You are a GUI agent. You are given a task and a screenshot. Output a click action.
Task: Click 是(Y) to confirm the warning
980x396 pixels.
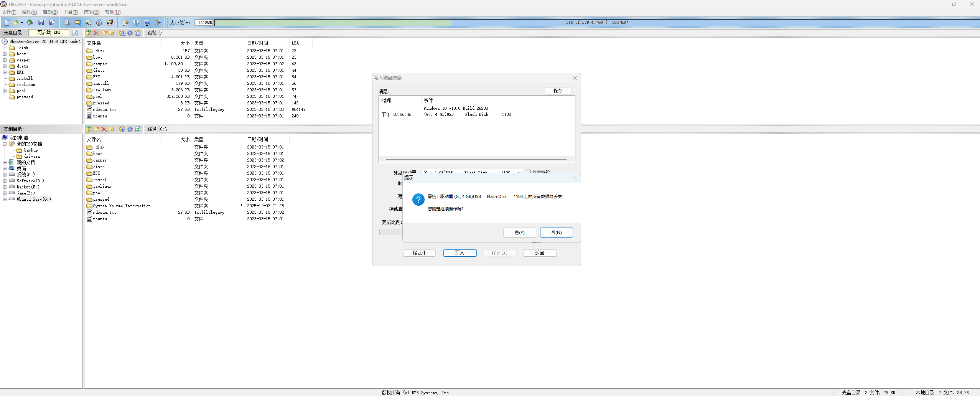519,233
